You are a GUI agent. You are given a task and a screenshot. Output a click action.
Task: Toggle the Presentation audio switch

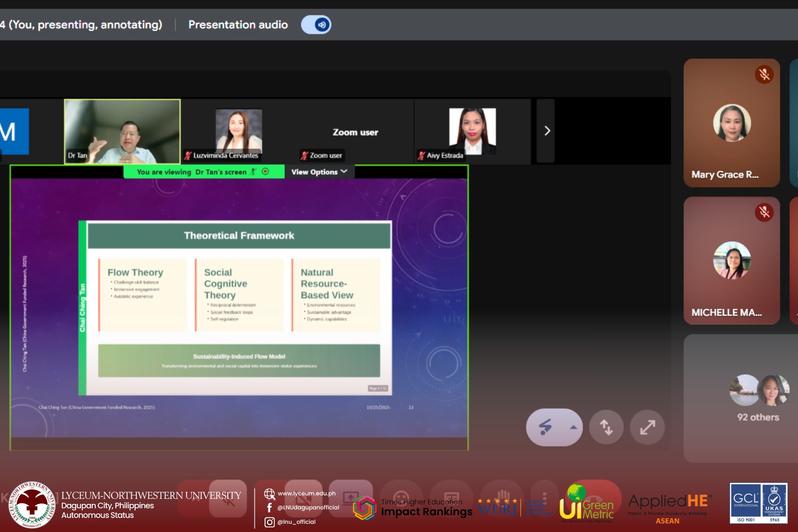pos(316,25)
